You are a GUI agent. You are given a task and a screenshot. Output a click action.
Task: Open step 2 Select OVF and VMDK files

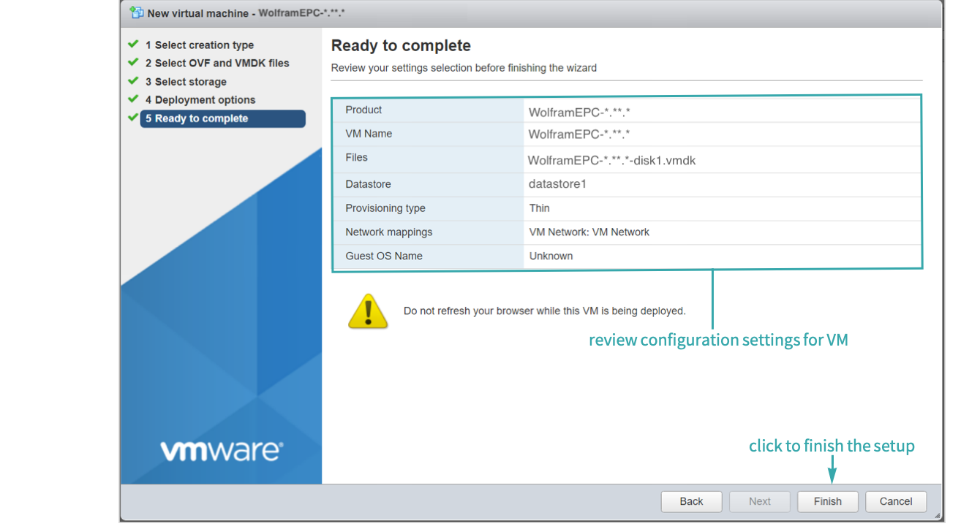point(216,64)
